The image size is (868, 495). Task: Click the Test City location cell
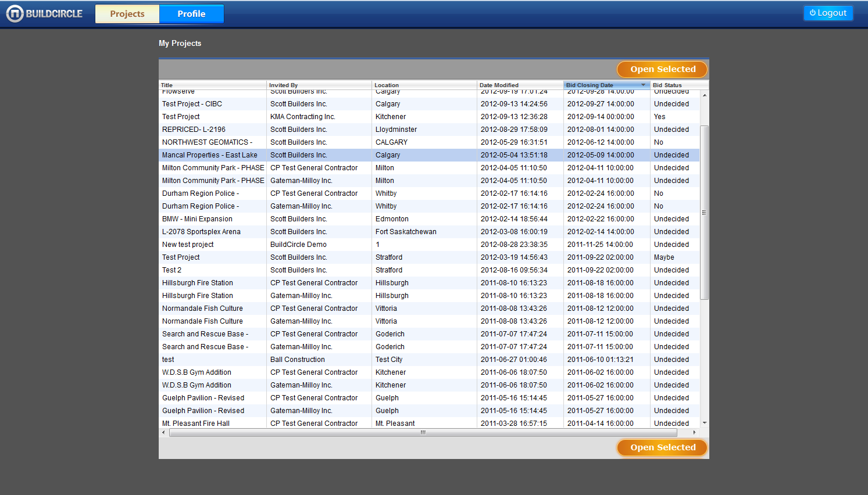424,360
